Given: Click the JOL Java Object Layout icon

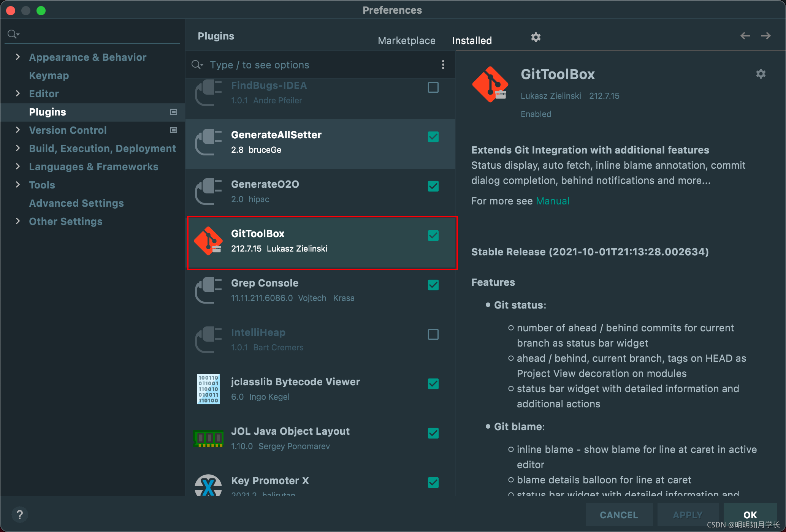Looking at the screenshot, I should click(208, 439).
